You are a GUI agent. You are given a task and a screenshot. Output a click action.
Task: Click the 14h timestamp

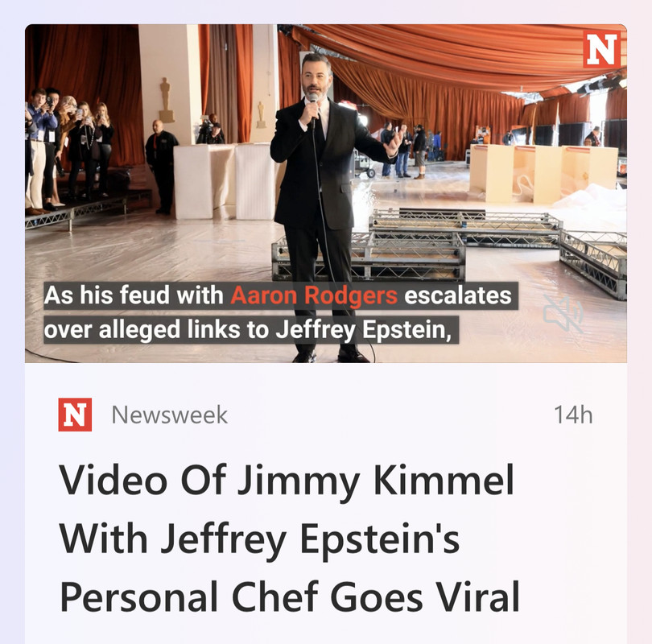tap(573, 415)
